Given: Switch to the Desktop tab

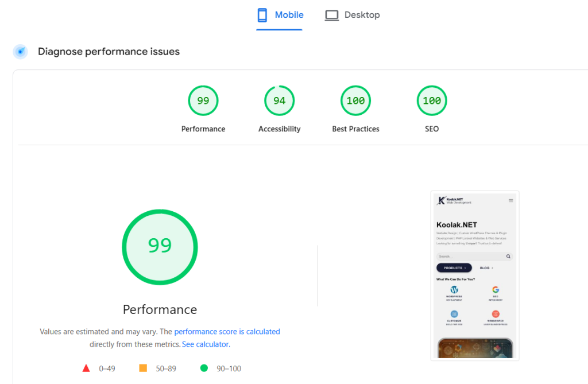Looking at the screenshot, I should (x=352, y=15).
